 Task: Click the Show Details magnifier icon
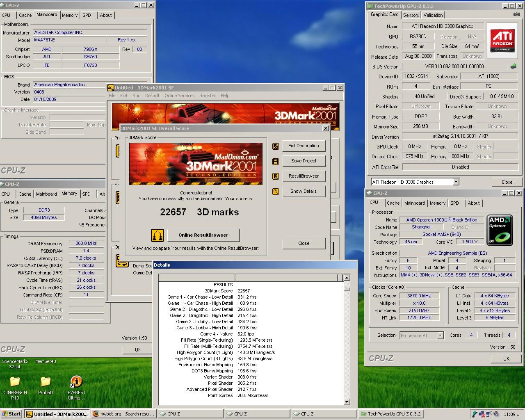(276, 192)
